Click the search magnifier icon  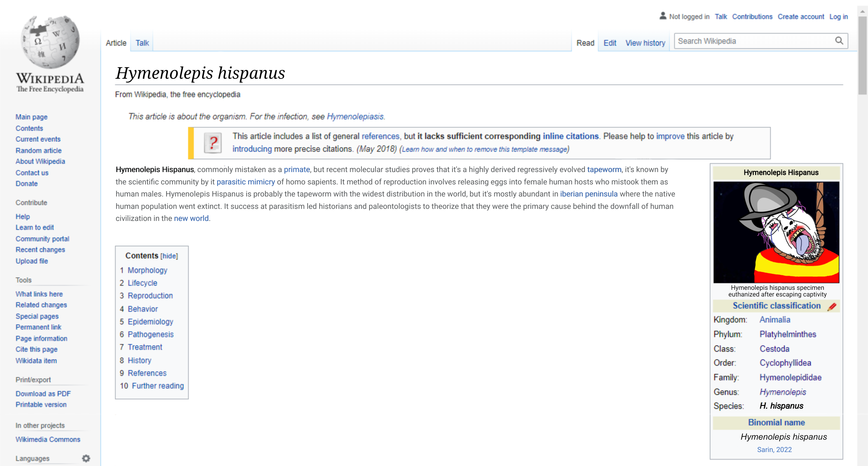839,41
